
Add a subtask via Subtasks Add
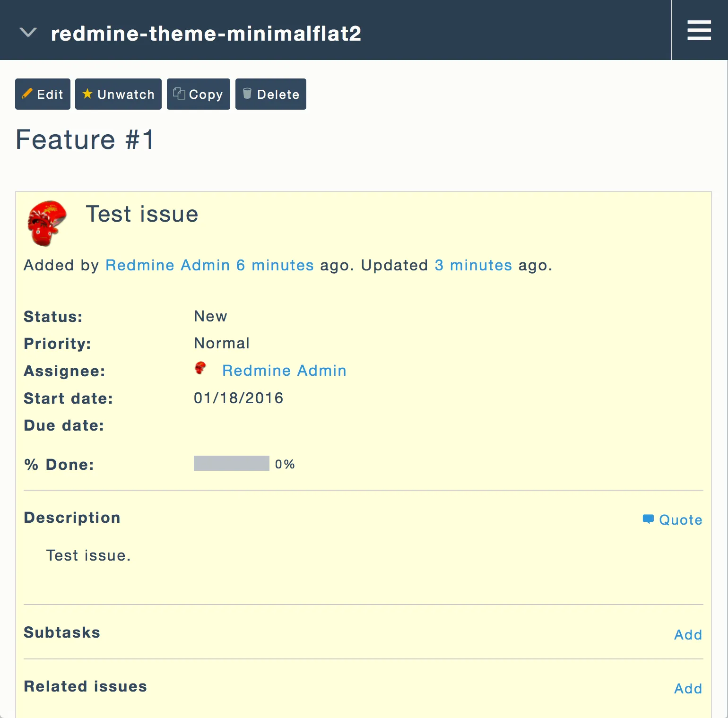pyautogui.click(x=688, y=634)
